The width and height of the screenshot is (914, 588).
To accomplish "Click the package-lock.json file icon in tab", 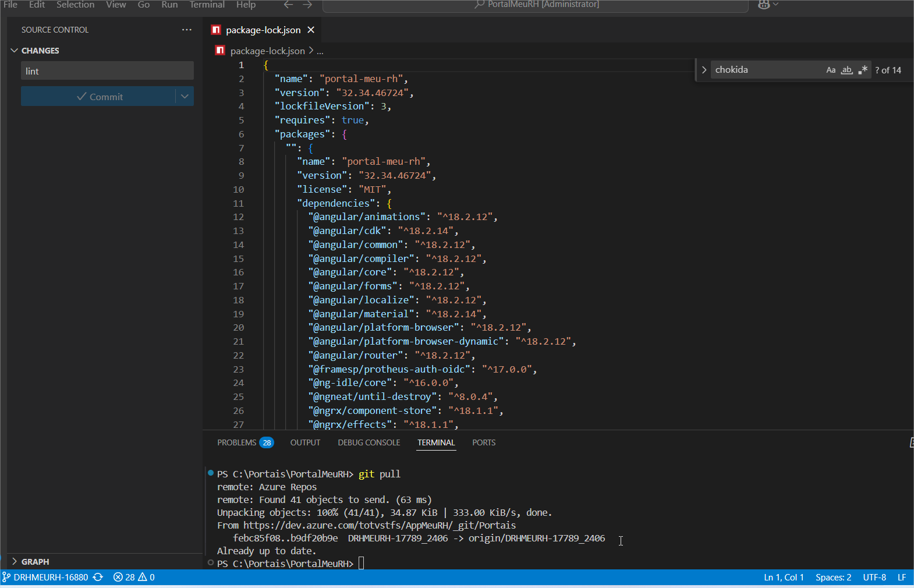I will click(216, 30).
